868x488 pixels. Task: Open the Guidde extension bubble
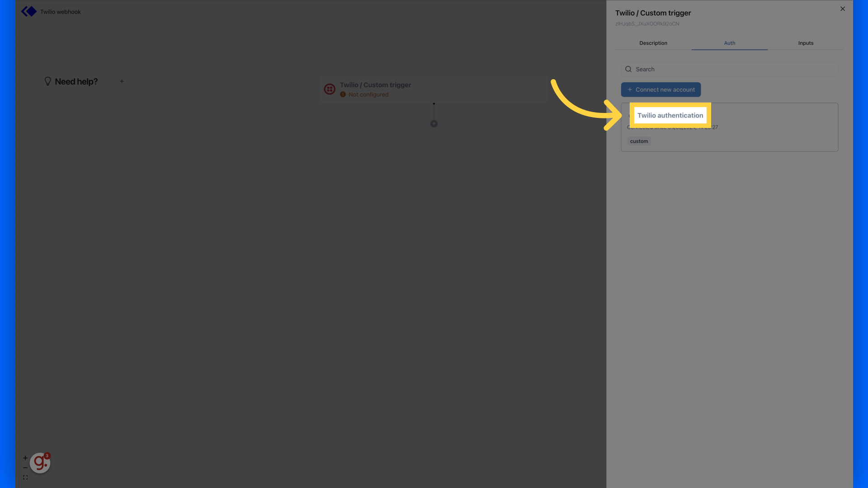pos(40,463)
